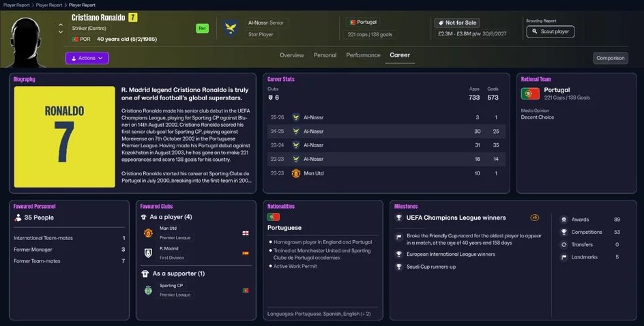Viewport: 644px width, 326px height.
Task: Click the 25-26 Al-Nassr crest icon
Action: click(295, 117)
